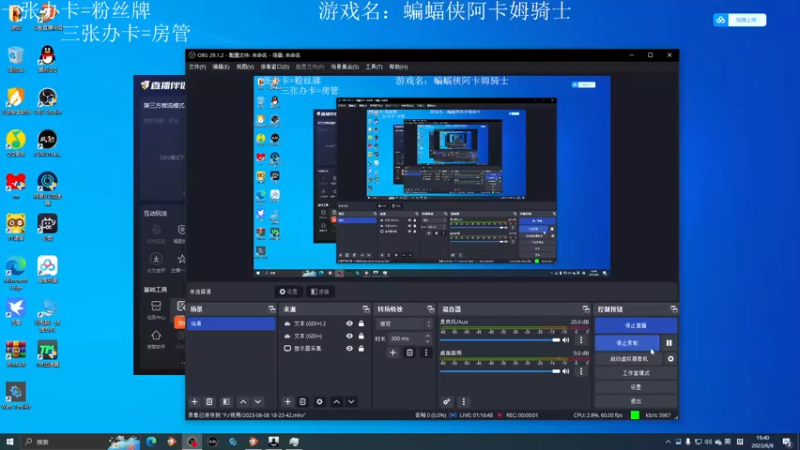800x450 pixels.
Task: Open the 场景集合(S) menu
Action: pyautogui.click(x=345, y=67)
